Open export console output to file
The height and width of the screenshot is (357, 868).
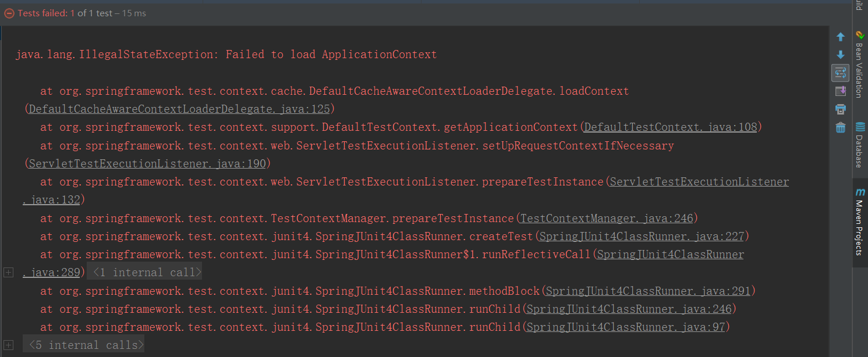841,91
